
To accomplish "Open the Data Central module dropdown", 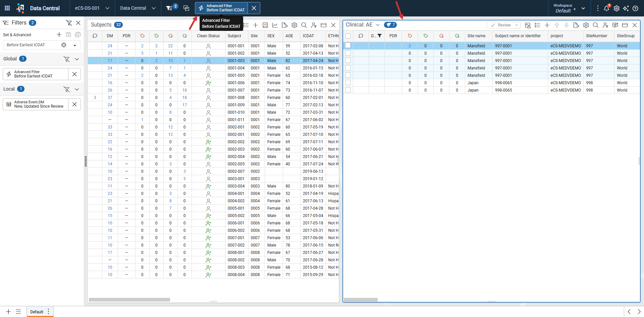I will (138, 8).
